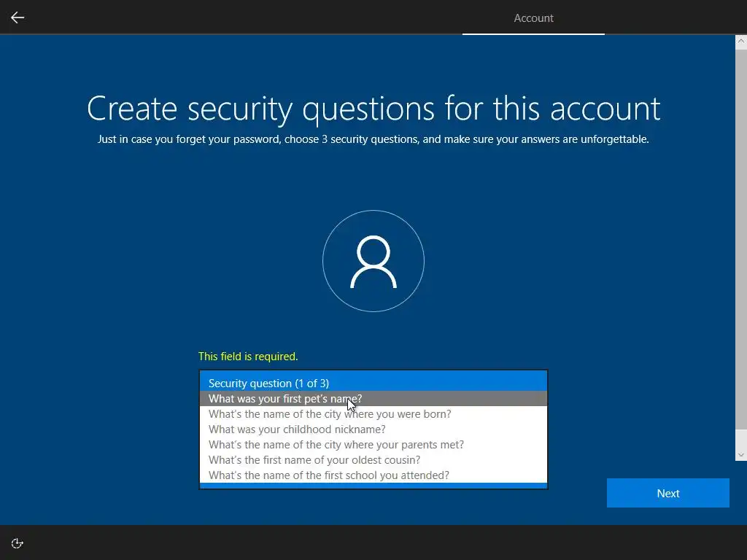This screenshot has height=560, width=747.
Task: Click the 'Just in case you forget' subtitle
Action: [373, 139]
